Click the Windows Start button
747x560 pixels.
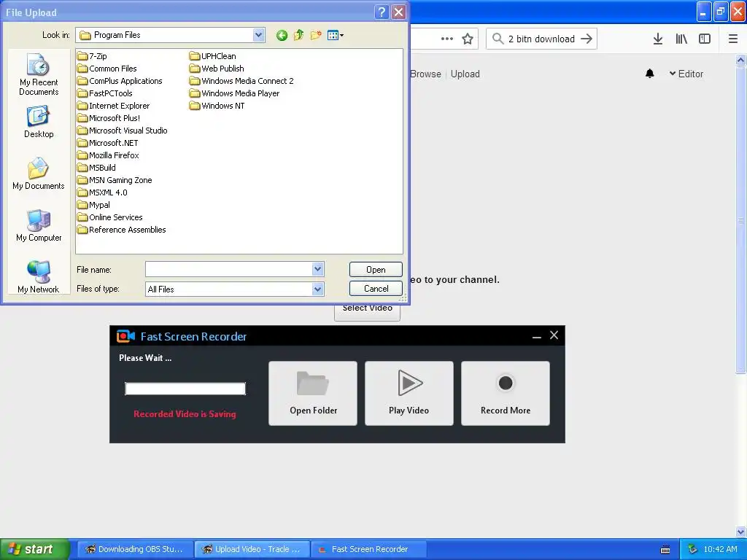34,549
